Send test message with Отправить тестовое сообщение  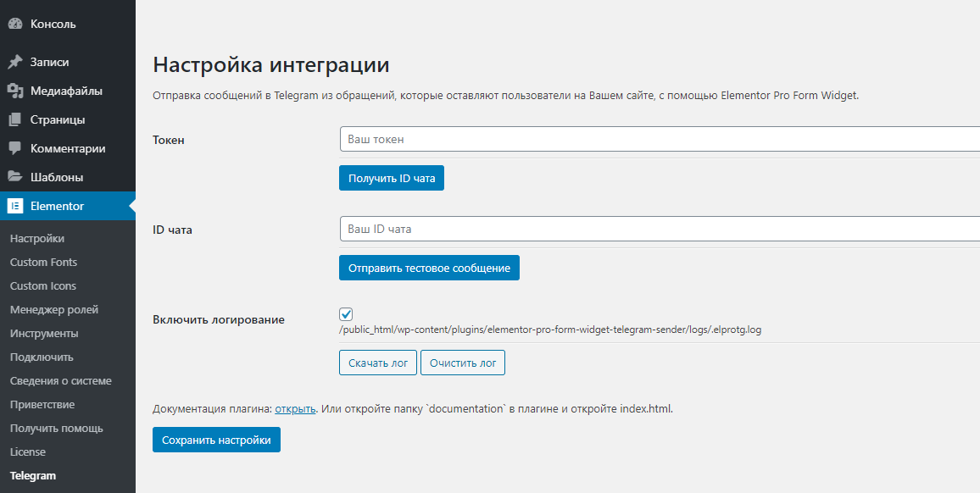coord(429,268)
